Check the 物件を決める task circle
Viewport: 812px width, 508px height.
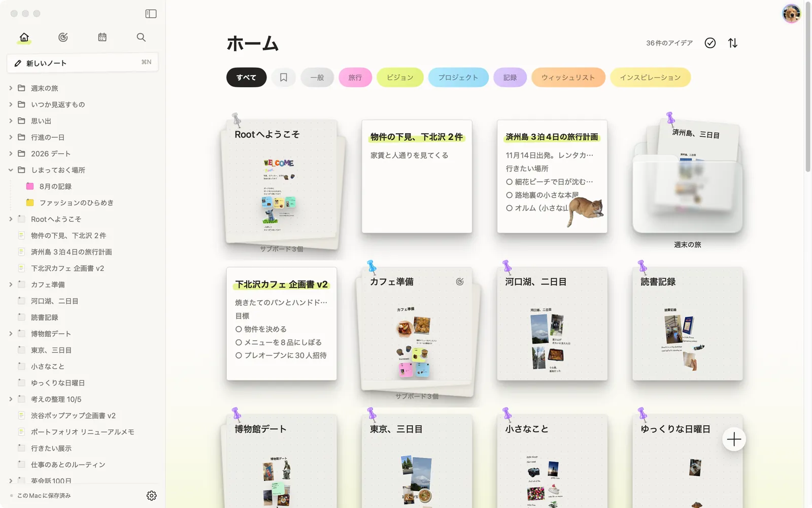(239, 329)
